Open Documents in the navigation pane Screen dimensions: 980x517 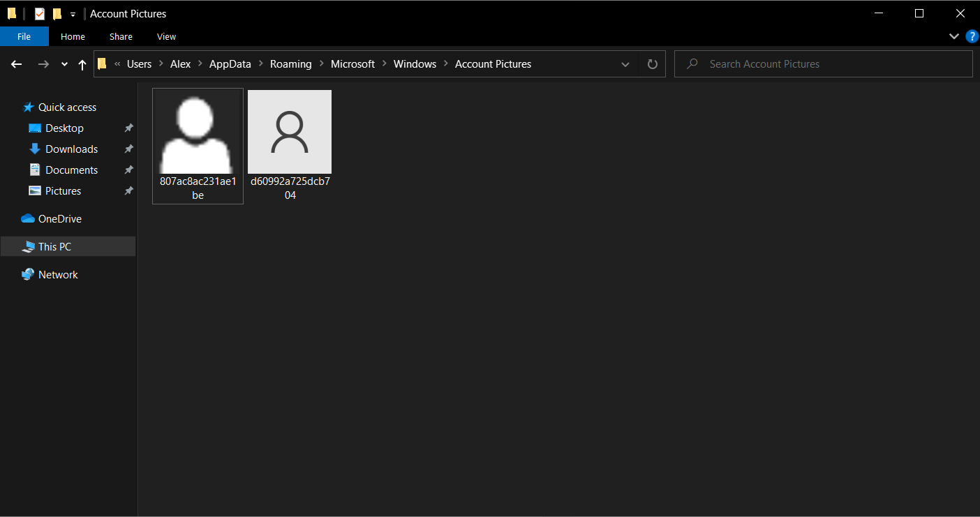pos(72,170)
